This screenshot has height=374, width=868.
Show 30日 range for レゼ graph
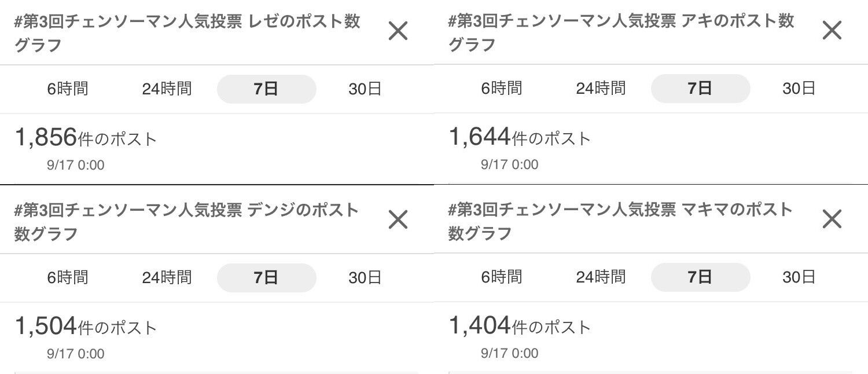(x=365, y=89)
